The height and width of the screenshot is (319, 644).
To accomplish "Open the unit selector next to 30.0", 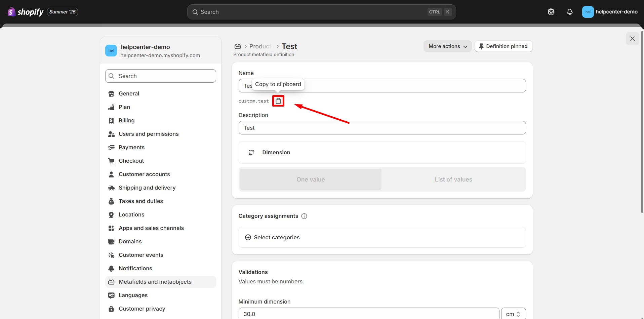I will [513, 314].
